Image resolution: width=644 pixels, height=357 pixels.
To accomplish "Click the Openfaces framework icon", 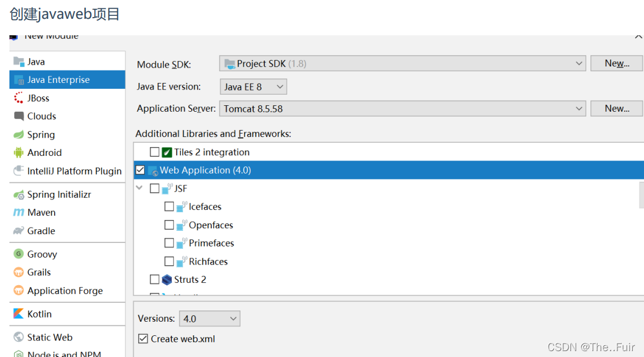I will click(181, 225).
